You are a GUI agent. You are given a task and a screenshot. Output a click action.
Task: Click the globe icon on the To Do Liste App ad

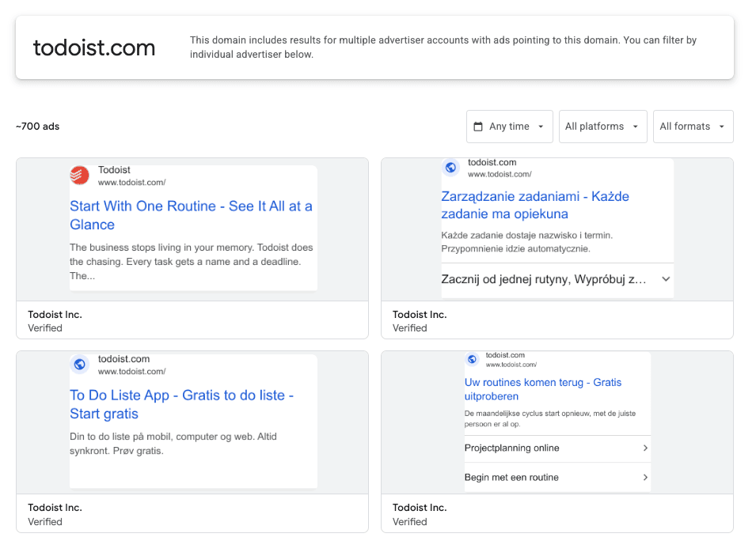pos(79,365)
